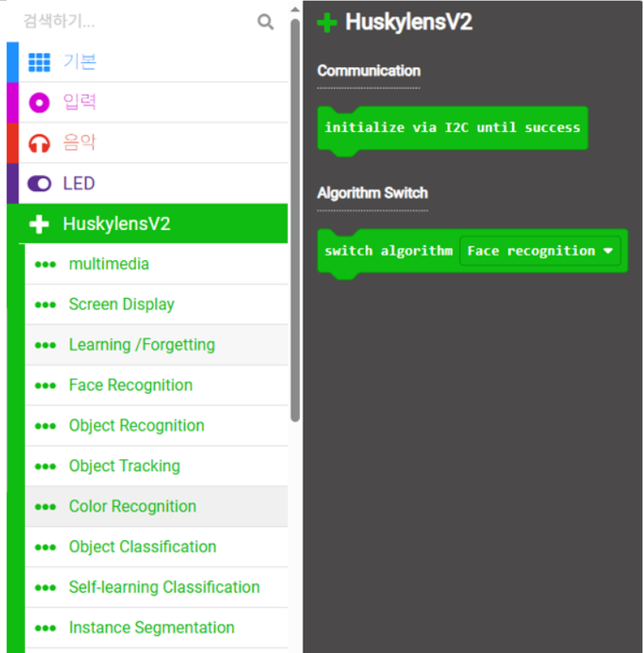The width and height of the screenshot is (644, 653).
Task: Open the multimedia subcategory
Action: coord(156,264)
